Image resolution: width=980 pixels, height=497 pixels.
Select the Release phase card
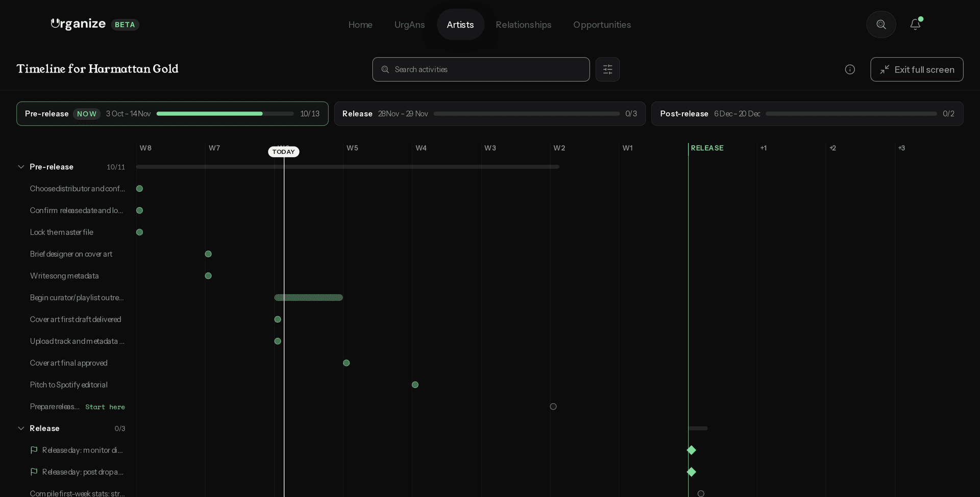click(490, 114)
